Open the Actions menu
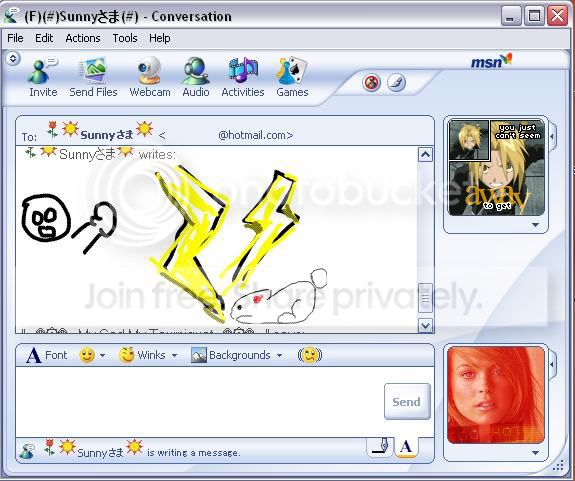The height and width of the screenshot is (481, 575). [x=83, y=38]
